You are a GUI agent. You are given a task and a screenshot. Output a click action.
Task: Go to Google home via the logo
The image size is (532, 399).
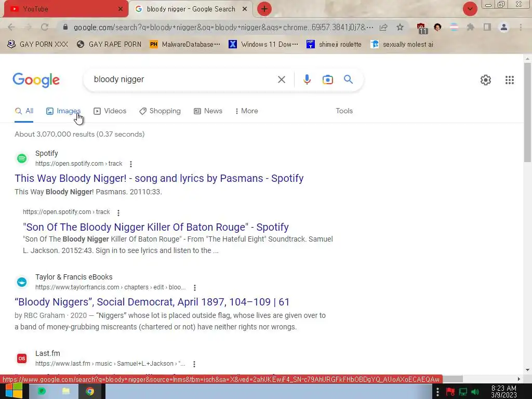36,80
